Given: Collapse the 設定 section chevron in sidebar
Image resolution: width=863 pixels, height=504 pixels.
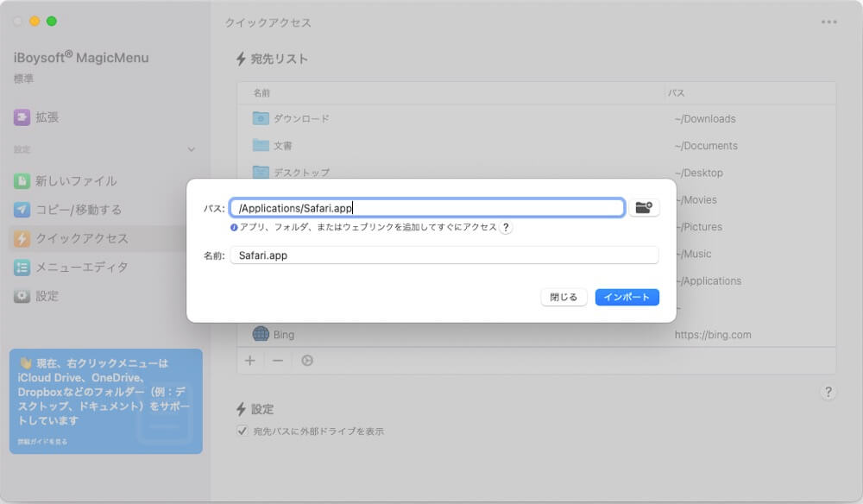Looking at the screenshot, I should coord(192,149).
